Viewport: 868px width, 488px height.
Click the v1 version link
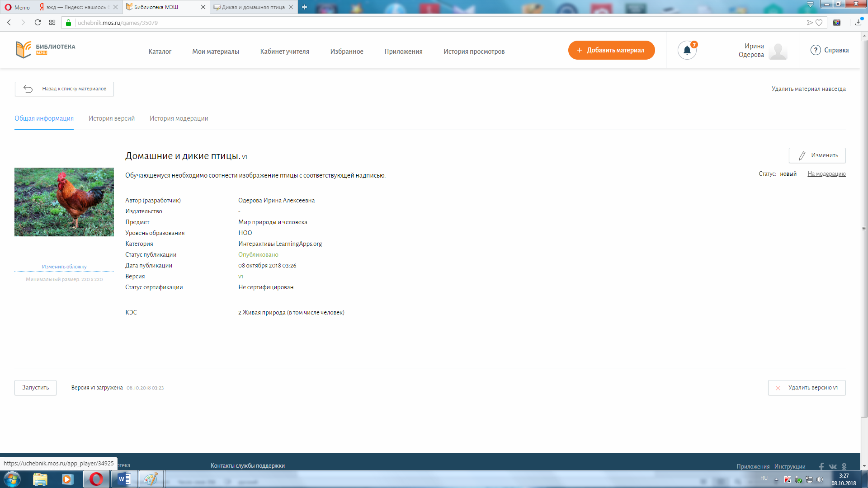tap(240, 276)
